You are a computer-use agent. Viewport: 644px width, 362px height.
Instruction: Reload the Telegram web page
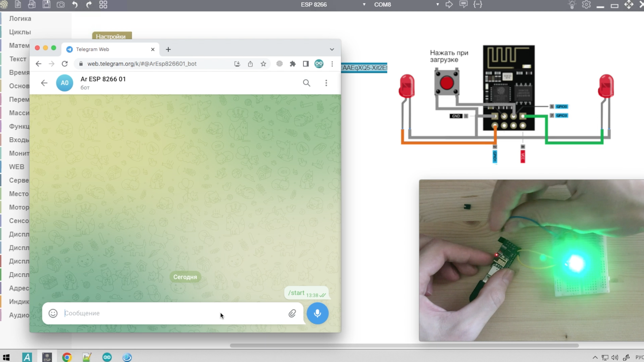(x=65, y=64)
